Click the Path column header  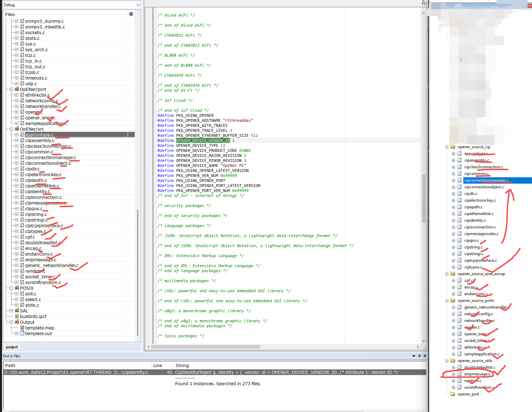tap(10, 365)
